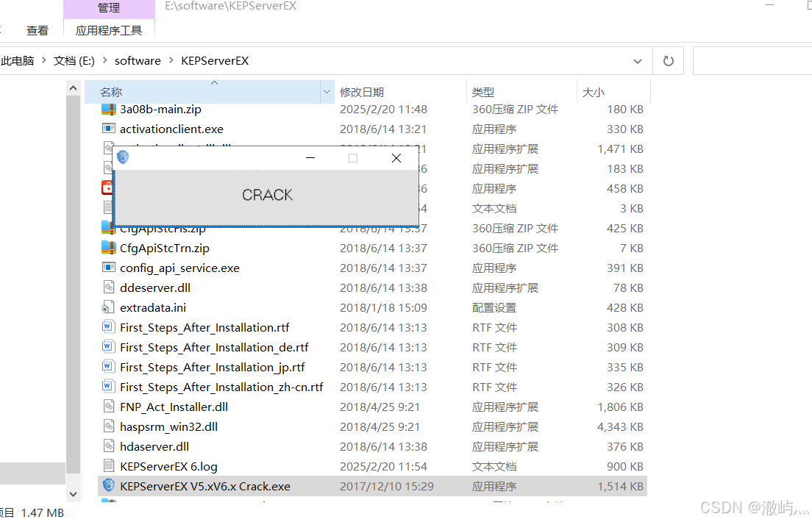The image size is (812, 522).
Task: Navigate to 文档 (E:) in the breadcrumb
Action: (x=74, y=61)
